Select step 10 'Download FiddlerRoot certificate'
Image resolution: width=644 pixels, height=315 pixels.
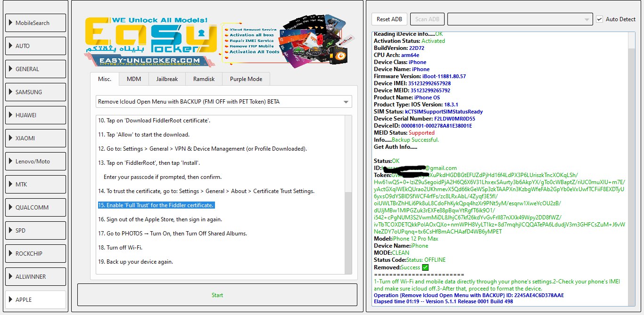click(x=154, y=121)
